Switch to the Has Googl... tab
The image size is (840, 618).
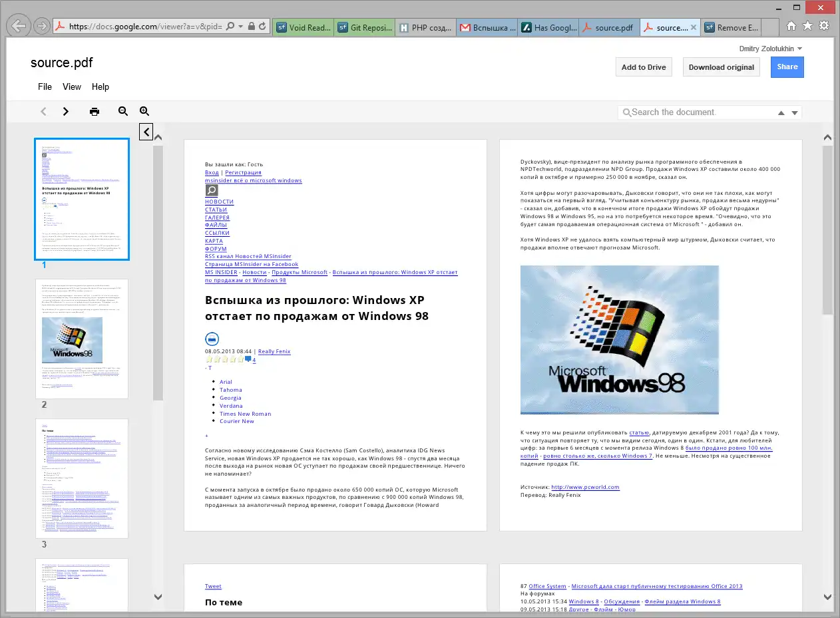548,27
